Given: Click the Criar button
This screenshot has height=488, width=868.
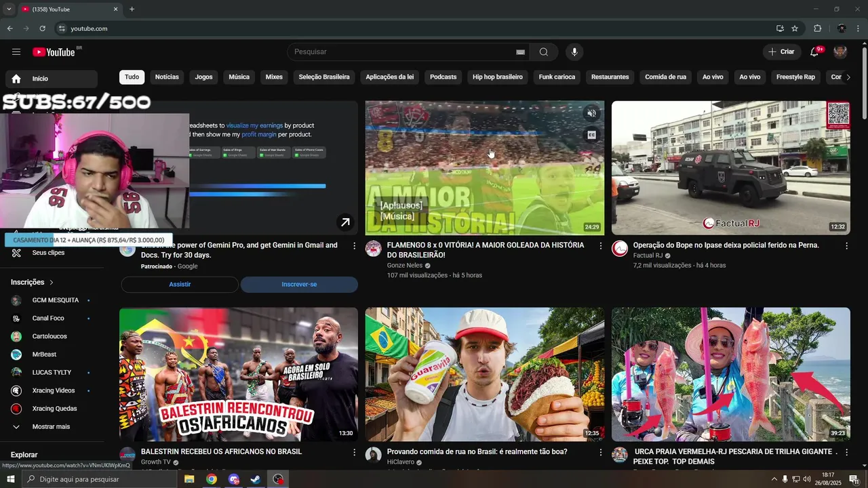Looking at the screenshot, I should pyautogui.click(x=781, y=52).
